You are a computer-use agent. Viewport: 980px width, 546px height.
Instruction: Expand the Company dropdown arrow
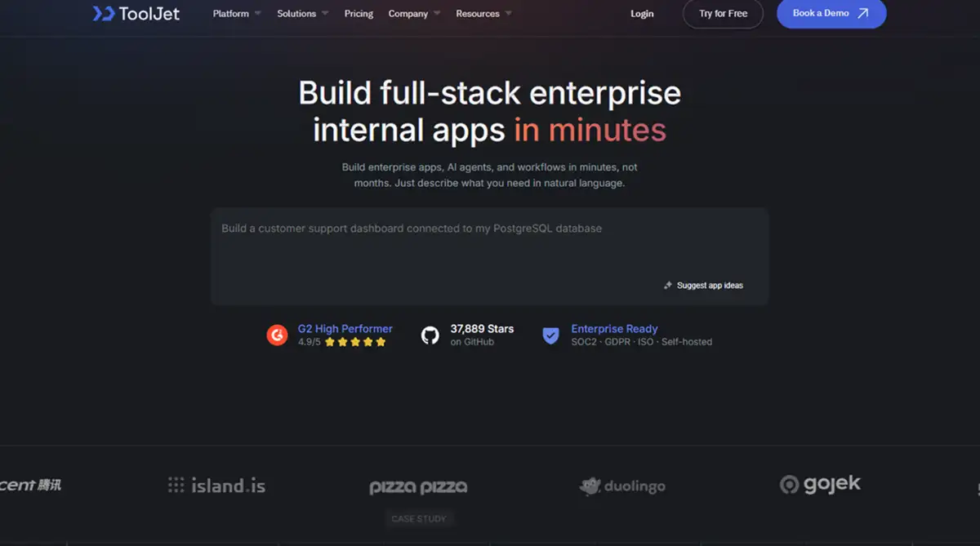tap(437, 14)
